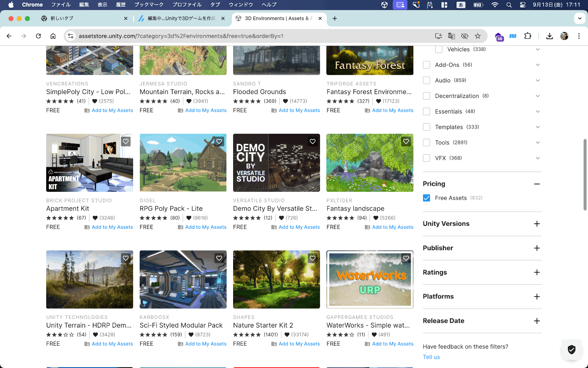Expand the Audio chevron

click(538, 80)
